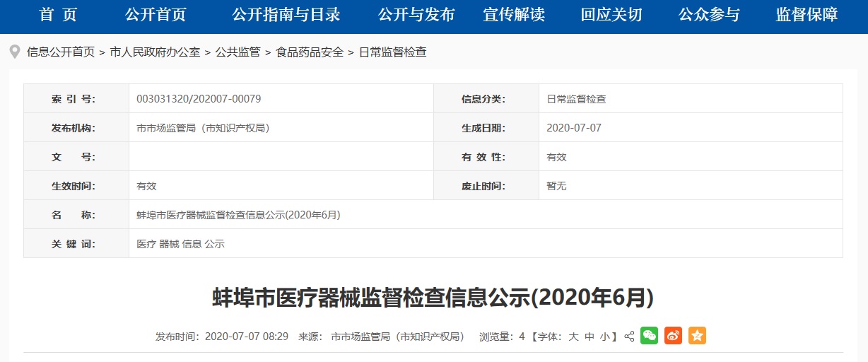Click the yellow star favorite icon
The height and width of the screenshot is (362, 868).
(x=697, y=336)
